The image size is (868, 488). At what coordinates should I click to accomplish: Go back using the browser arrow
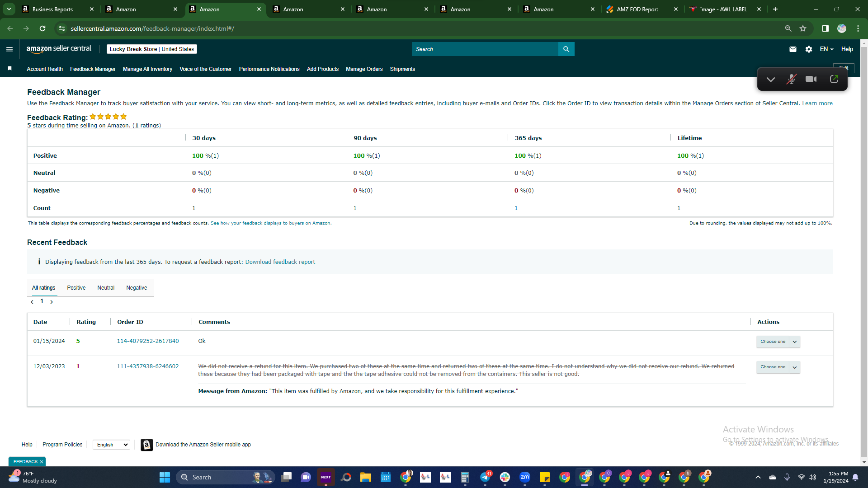(x=10, y=28)
